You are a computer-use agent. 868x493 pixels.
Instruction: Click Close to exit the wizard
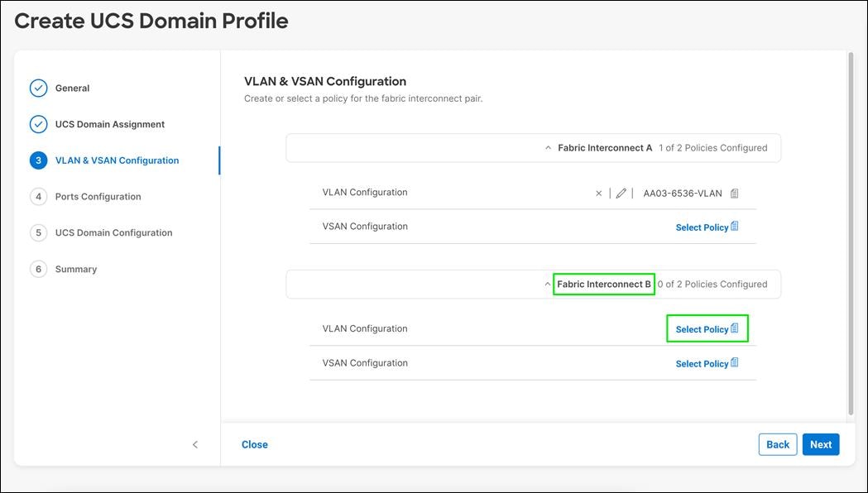click(254, 444)
